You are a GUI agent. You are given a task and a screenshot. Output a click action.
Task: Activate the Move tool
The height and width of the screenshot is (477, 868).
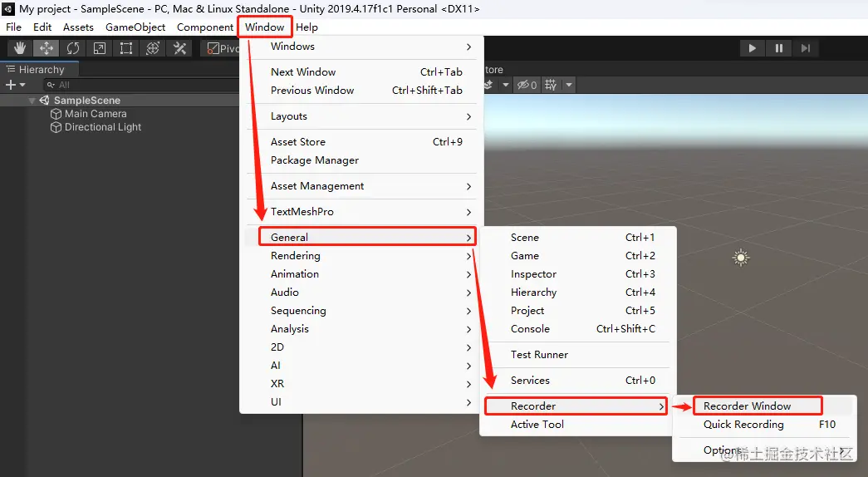tap(47, 48)
